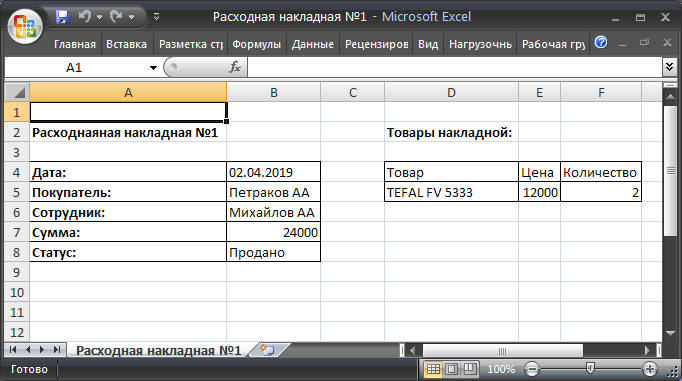The width and height of the screenshot is (682, 381).
Task: Switch to Page Break Preview
Action: [470, 369]
